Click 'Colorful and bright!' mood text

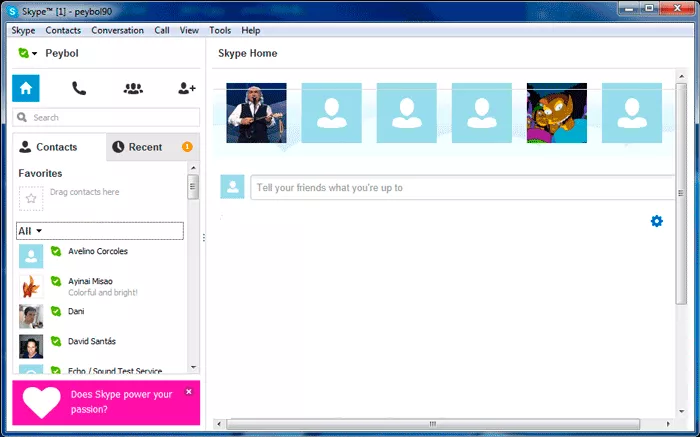103,293
